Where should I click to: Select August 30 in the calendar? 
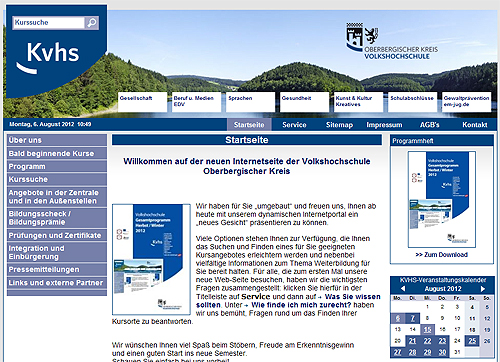coord(442,352)
